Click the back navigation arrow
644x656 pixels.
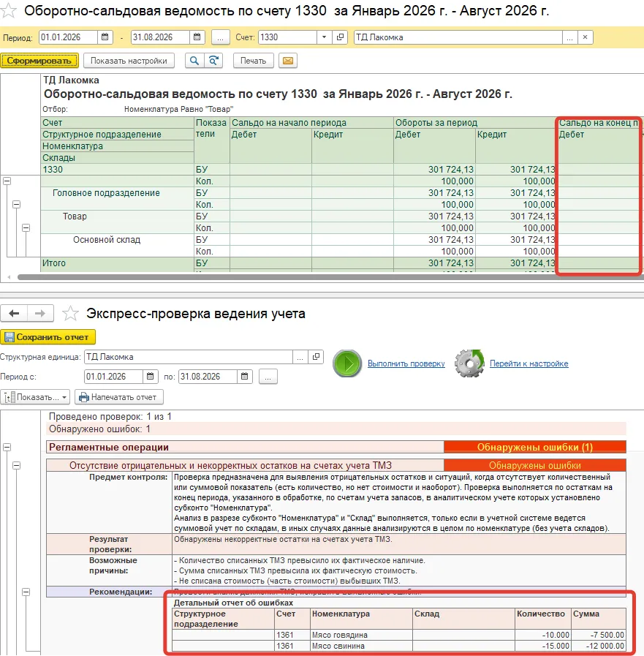pos(14,313)
